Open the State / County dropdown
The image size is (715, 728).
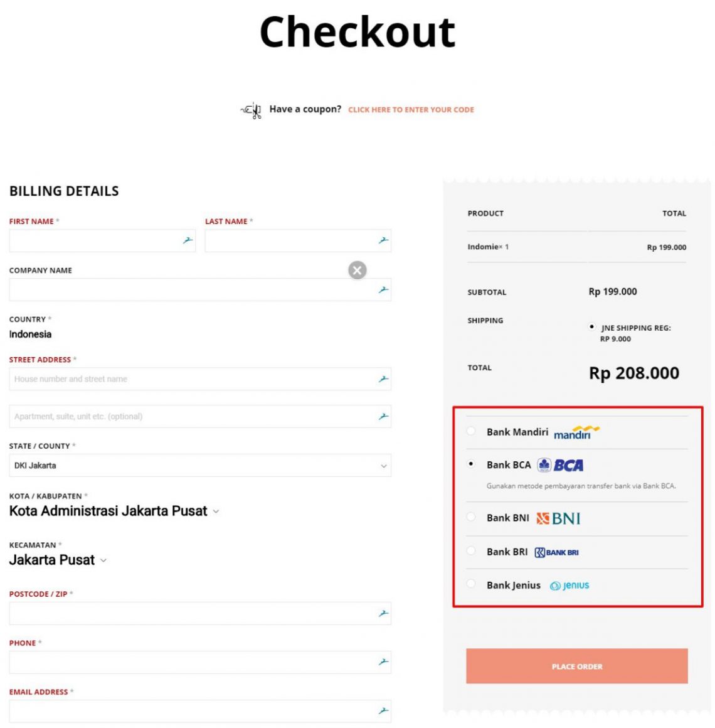200,465
